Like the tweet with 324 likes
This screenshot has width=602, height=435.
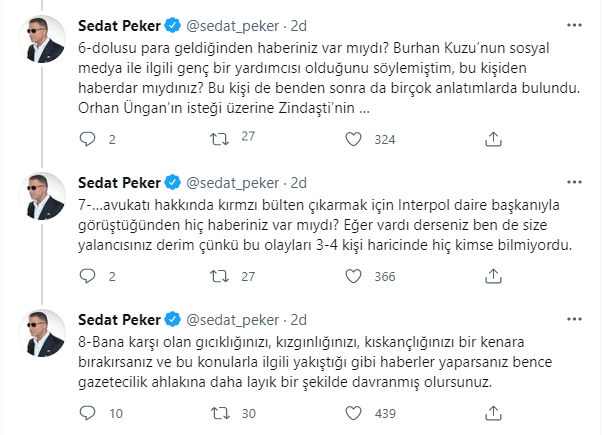pyautogui.click(x=353, y=139)
